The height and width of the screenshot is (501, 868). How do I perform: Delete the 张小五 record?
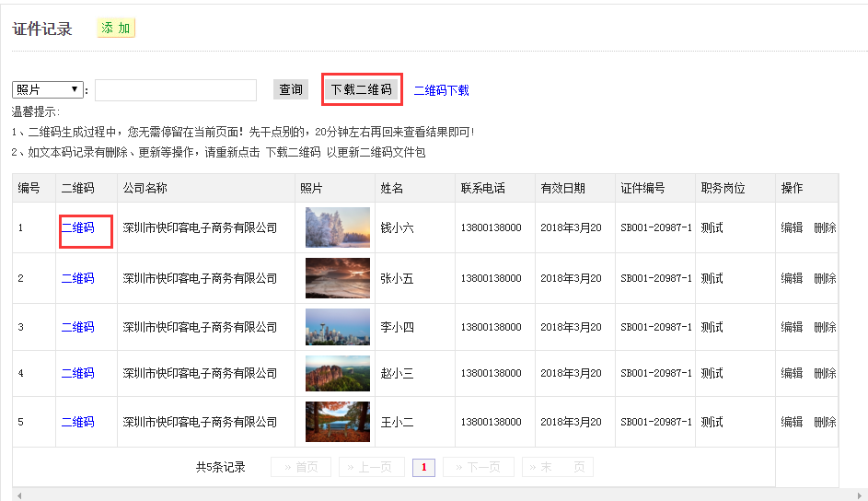click(825, 278)
